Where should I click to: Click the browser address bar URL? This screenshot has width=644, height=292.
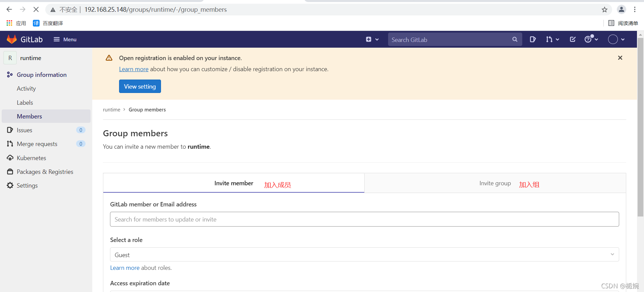point(155,9)
